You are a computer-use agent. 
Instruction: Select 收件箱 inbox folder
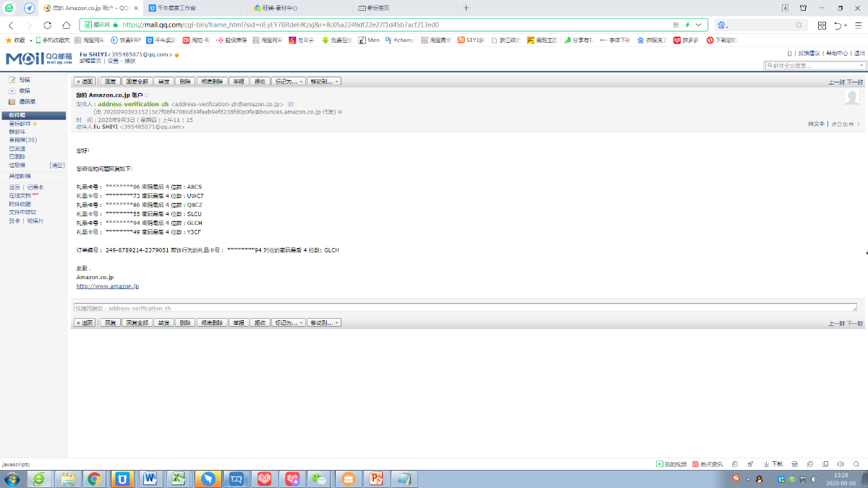coord(34,115)
